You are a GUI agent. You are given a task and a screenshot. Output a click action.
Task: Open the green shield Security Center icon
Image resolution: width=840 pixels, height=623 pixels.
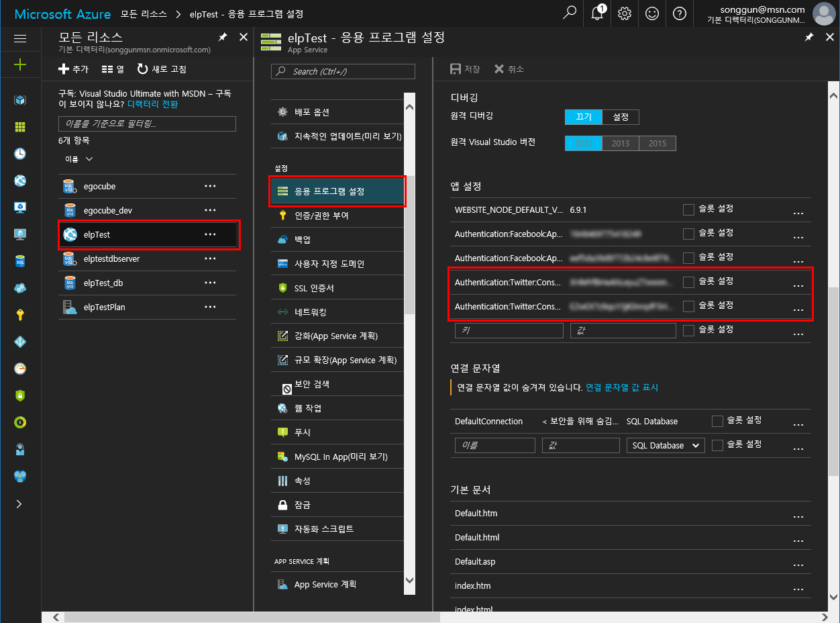[x=20, y=395]
